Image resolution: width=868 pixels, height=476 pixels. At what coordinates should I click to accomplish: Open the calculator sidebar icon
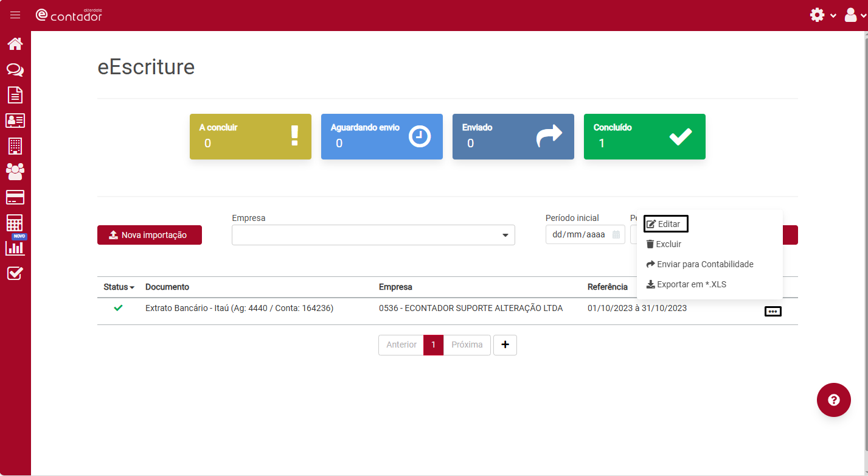(15, 223)
